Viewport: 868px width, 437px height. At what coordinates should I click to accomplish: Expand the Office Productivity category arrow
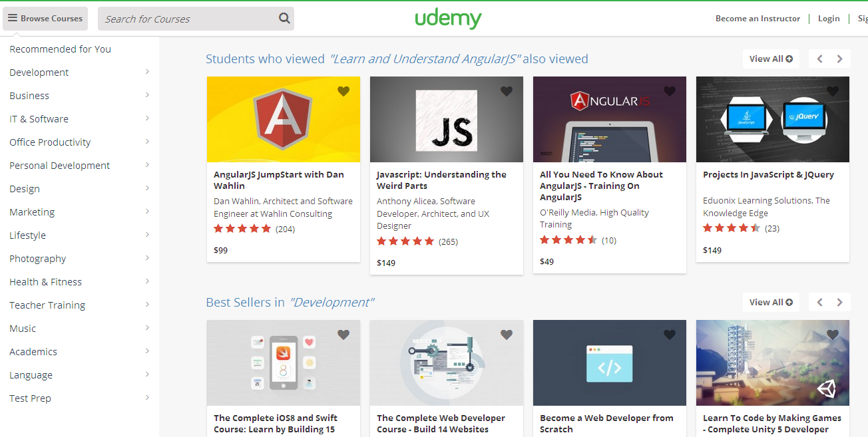click(x=147, y=142)
